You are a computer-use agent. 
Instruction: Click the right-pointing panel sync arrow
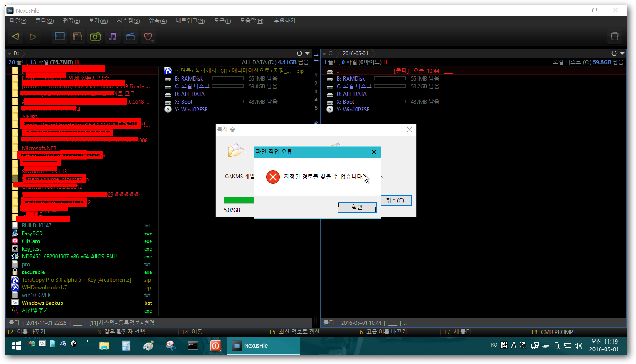tap(316, 55)
